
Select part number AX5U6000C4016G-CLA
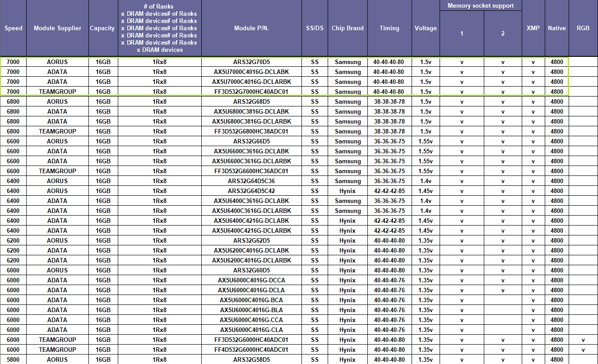pyautogui.click(x=251, y=330)
